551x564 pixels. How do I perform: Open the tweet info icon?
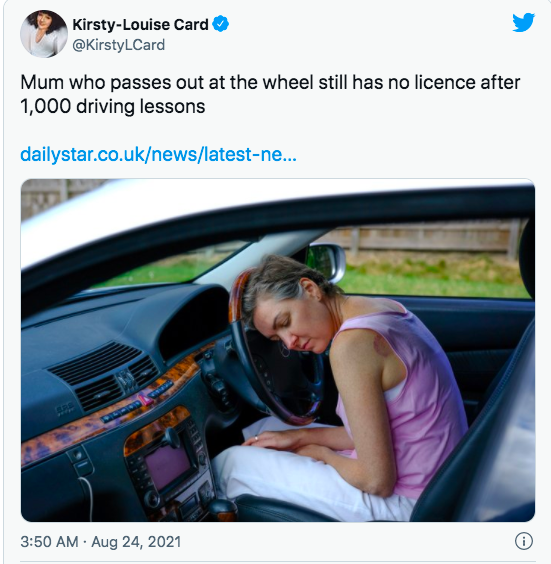tap(524, 541)
